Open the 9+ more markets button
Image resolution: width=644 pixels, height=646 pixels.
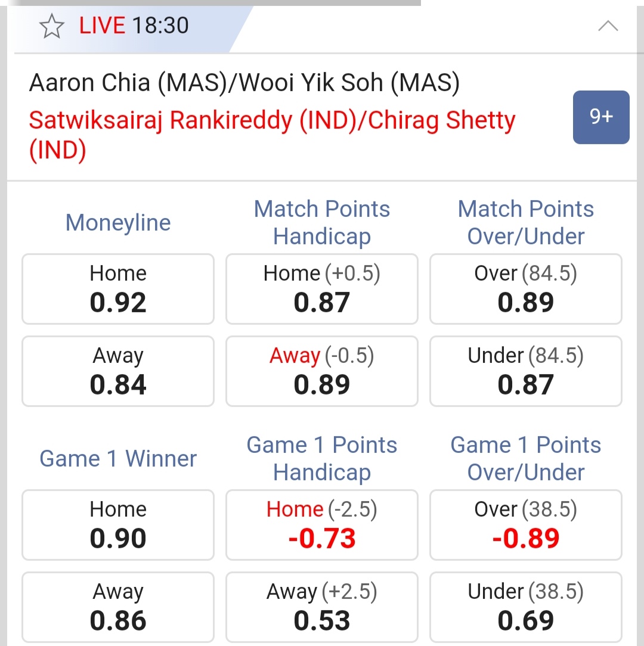point(600,117)
